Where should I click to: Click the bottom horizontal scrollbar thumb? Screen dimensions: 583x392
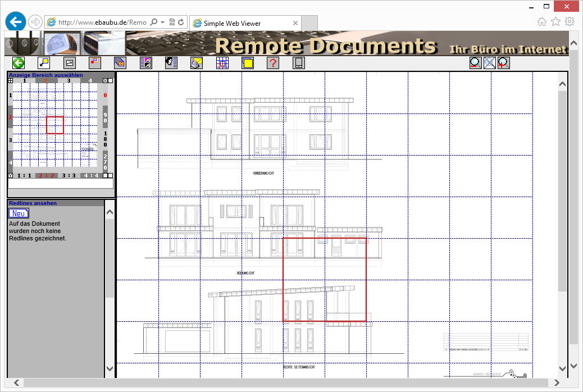(286, 382)
